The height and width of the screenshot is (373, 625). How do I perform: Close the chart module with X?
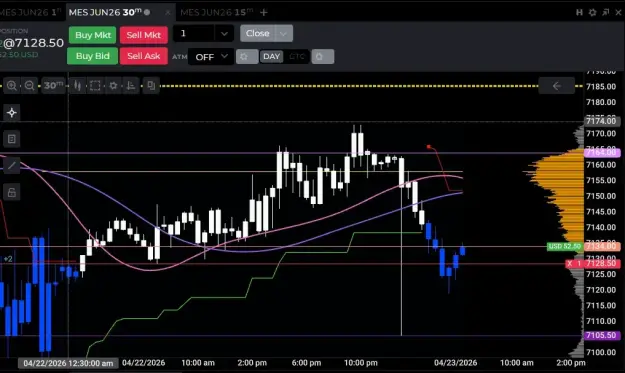[619, 12]
